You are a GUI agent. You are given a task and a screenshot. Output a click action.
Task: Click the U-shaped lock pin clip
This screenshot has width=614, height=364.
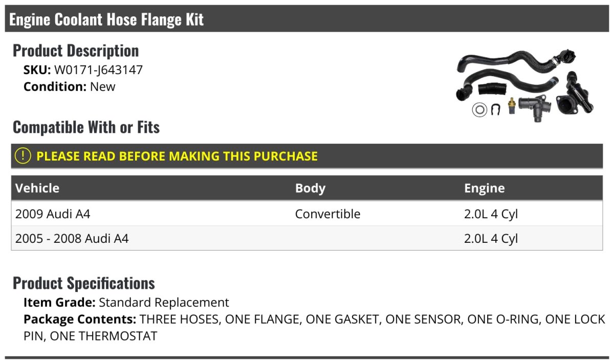495,109
